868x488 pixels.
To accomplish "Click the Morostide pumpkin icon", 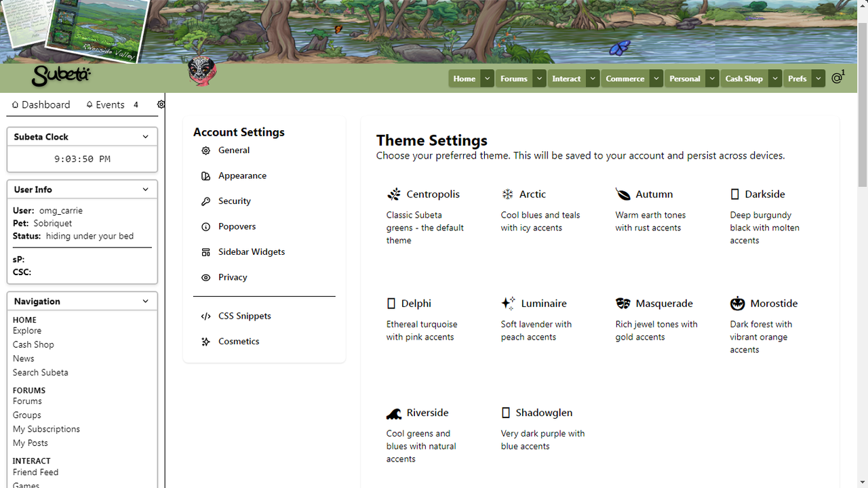I will tap(738, 303).
